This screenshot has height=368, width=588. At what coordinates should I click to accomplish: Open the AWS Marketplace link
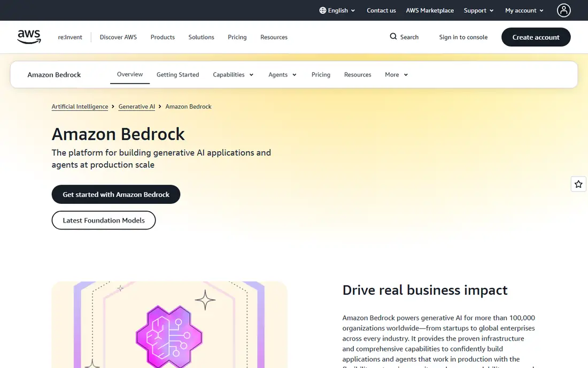[430, 11]
